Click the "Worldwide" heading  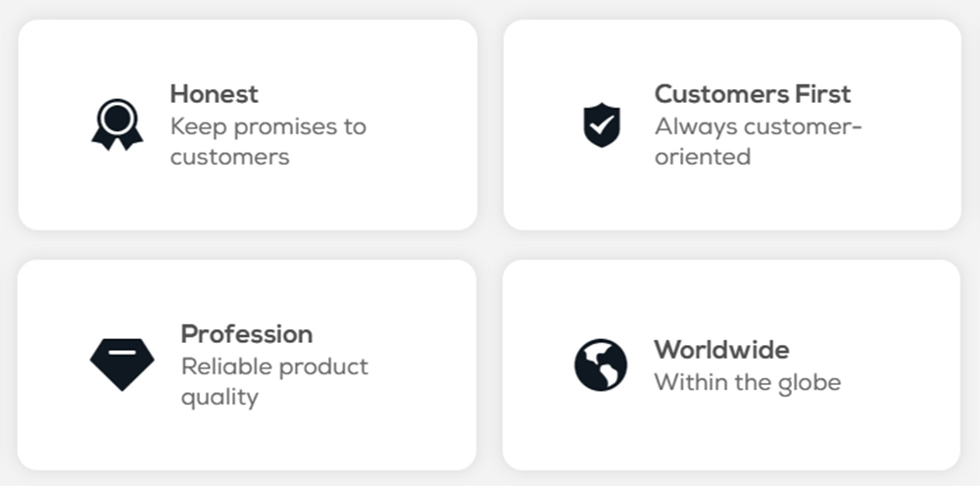[x=721, y=350]
